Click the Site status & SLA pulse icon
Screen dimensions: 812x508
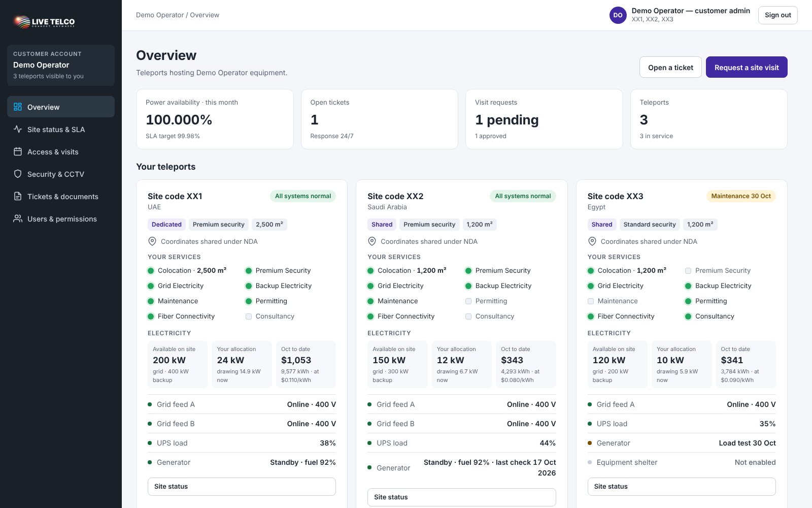tap(18, 129)
